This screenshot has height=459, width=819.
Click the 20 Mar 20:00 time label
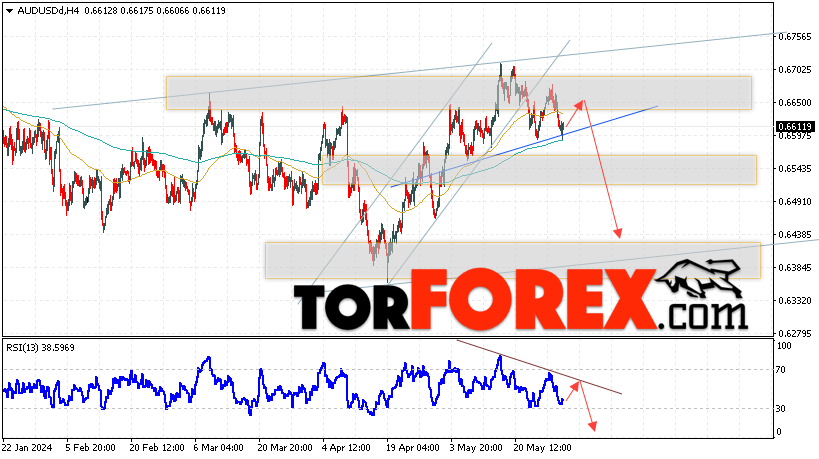[285, 448]
